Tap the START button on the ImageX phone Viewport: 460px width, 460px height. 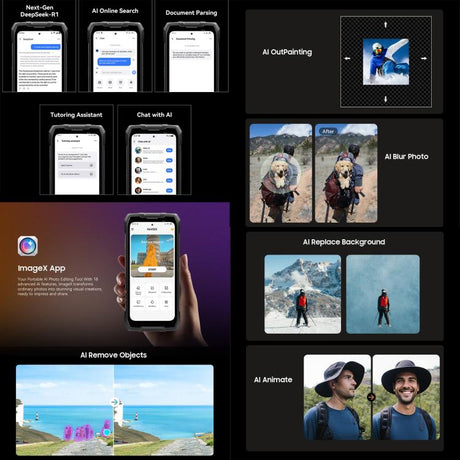(152, 269)
